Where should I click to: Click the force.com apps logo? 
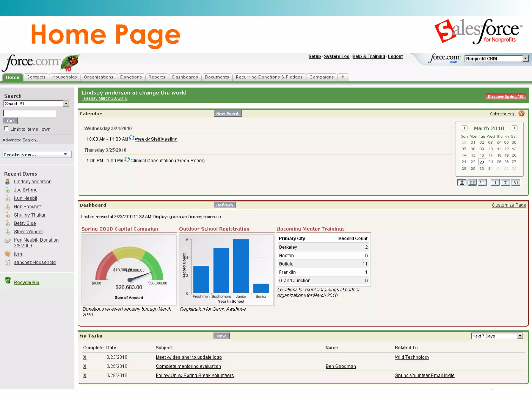coord(445,59)
